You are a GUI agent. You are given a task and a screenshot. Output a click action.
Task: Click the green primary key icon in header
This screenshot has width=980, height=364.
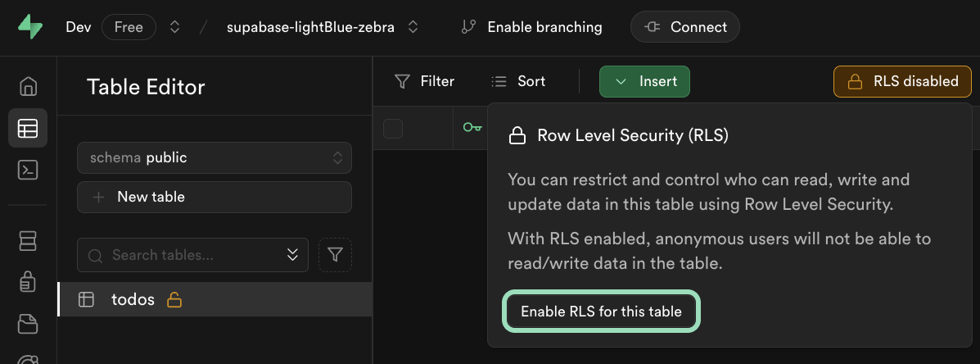472,128
